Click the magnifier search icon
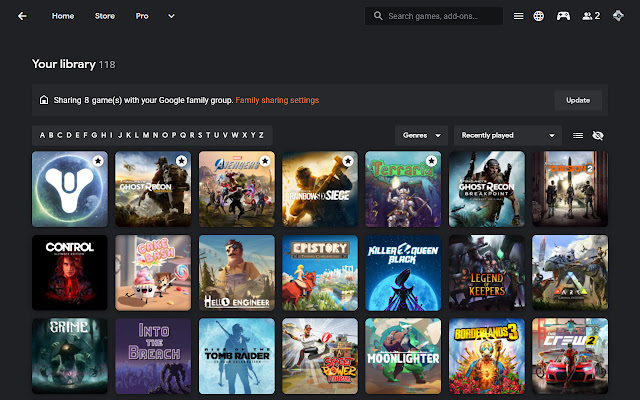Viewport: 640px width, 400px height. pos(378,16)
